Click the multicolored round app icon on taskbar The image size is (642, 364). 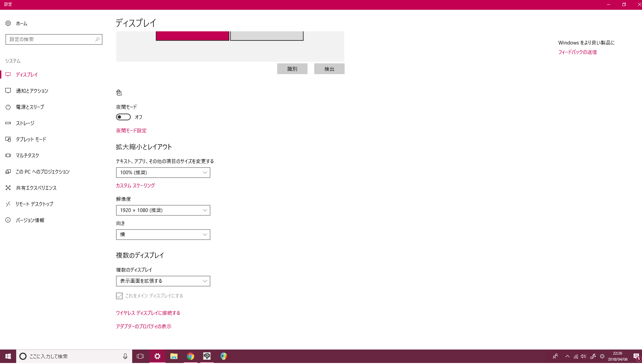[224, 356]
